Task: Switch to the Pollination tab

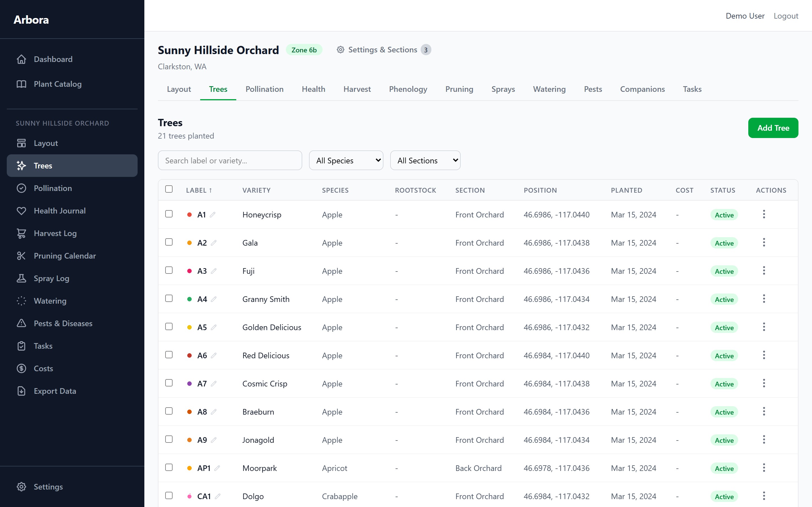Action: [264, 89]
